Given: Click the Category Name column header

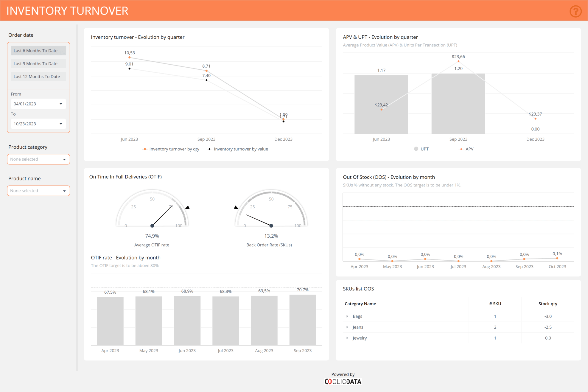Looking at the screenshot, I should coord(360,304).
